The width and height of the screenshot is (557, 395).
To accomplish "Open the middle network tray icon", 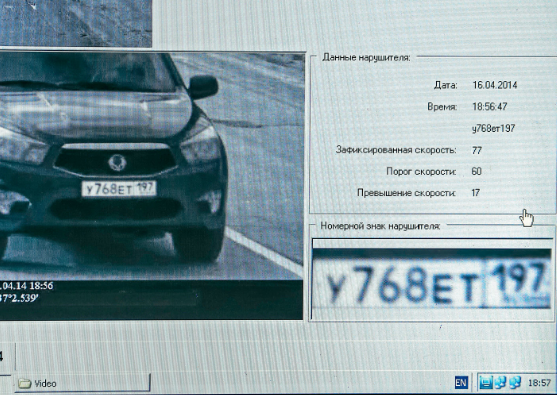I will click(x=500, y=383).
